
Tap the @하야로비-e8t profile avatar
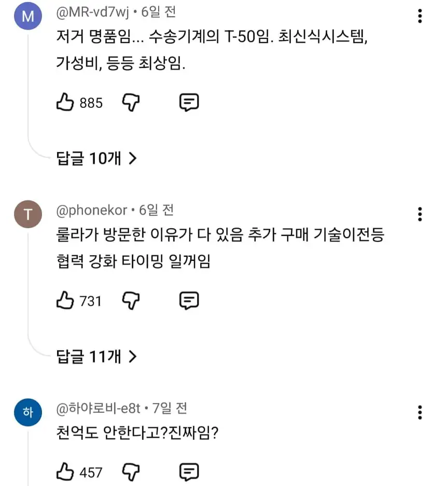coord(28,413)
